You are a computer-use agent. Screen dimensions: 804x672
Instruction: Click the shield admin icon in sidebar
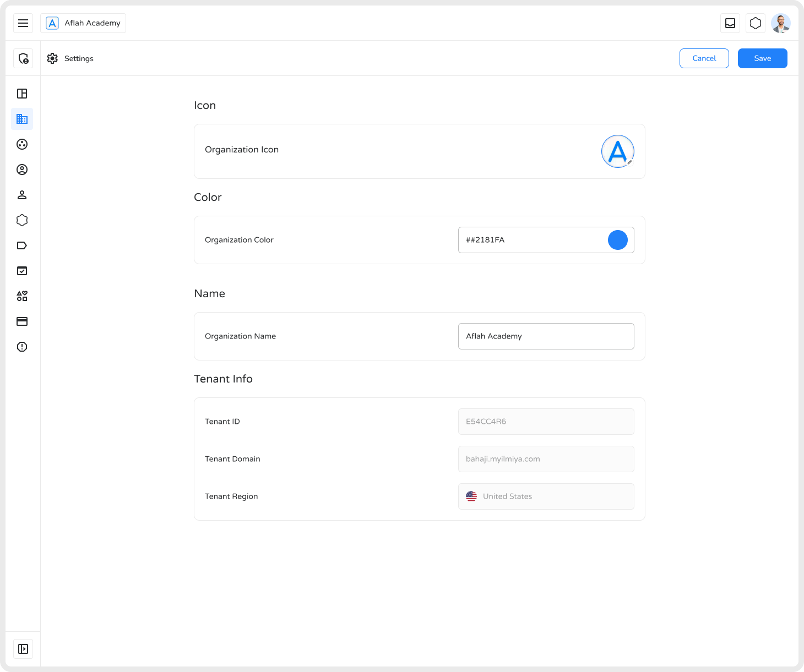tap(23, 58)
